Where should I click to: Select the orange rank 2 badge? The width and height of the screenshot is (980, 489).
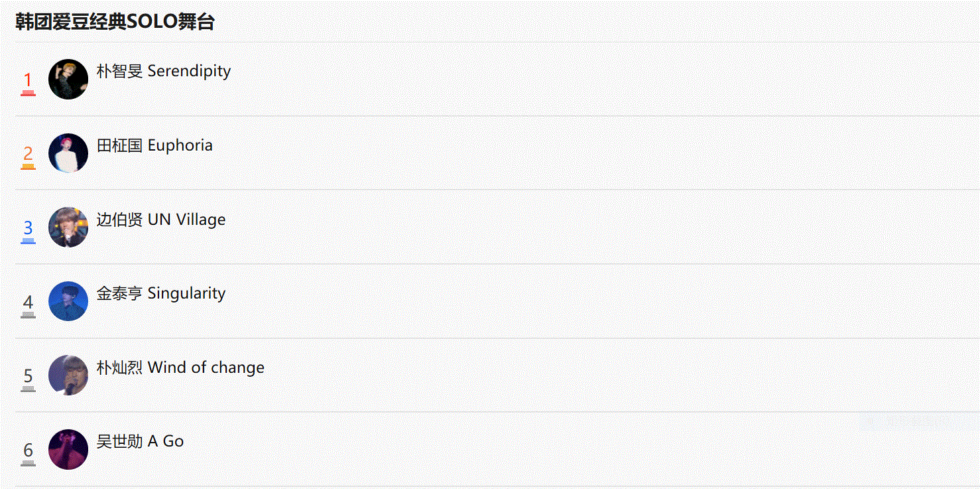(28, 157)
